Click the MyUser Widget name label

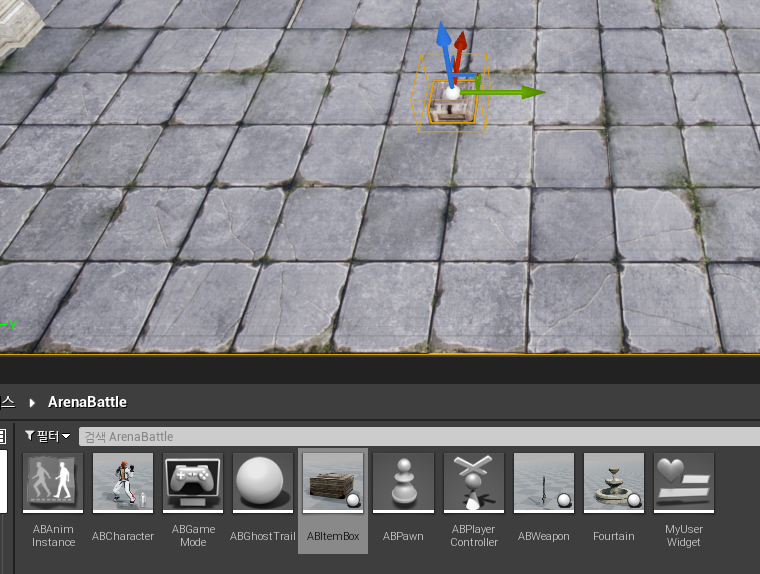coord(684,536)
